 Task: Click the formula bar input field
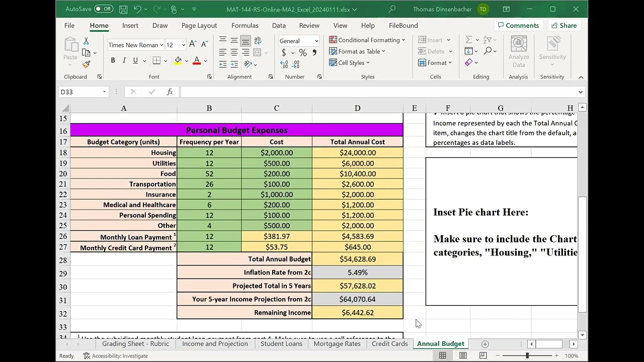[378, 92]
